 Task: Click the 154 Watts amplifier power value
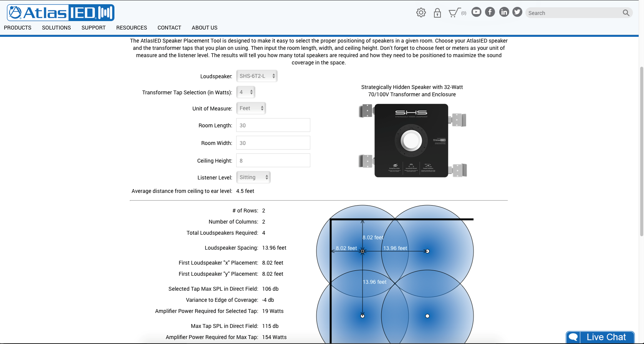click(274, 337)
